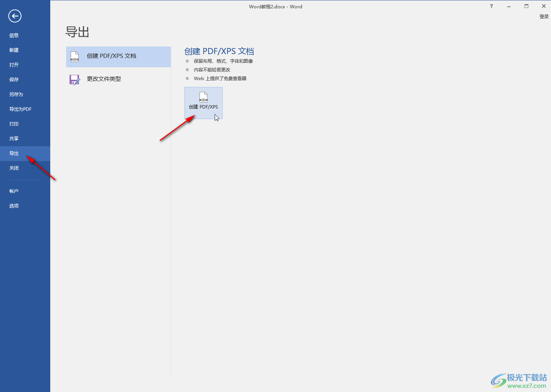551x392 pixels.
Task: Select 导出为PDF in the sidebar
Action: (25, 109)
